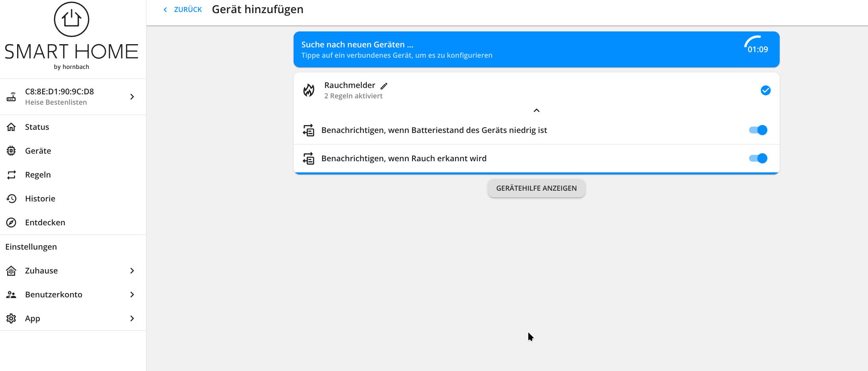Open the Zuhause settings entry
This screenshot has height=371, width=868.
(x=73, y=271)
